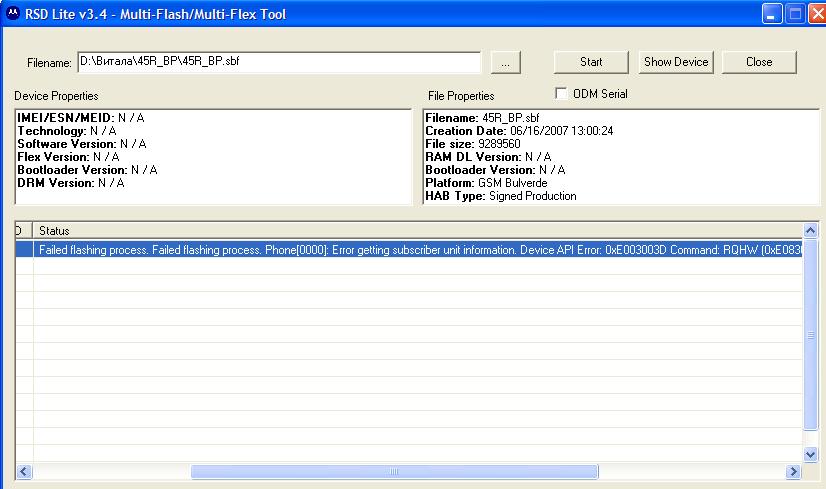Click the horizontal scrollbar right arrow
The width and height of the screenshot is (826, 489).
pyautogui.click(x=793, y=471)
